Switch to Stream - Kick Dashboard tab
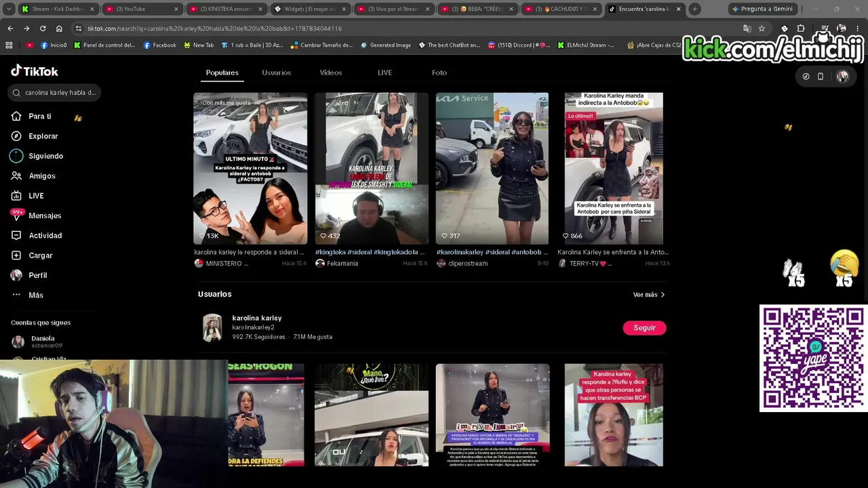The height and width of the screenshot is (488, 868). tap(59, 9)
